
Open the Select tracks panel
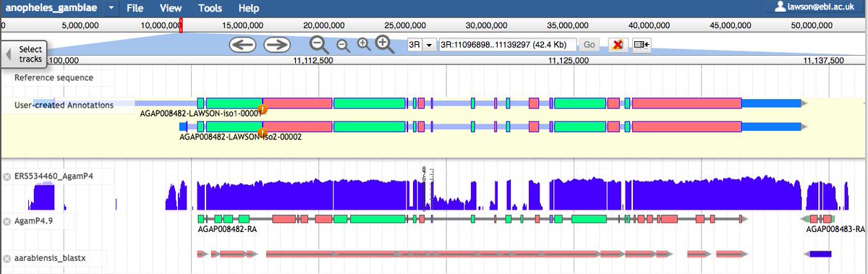[25, 54]
